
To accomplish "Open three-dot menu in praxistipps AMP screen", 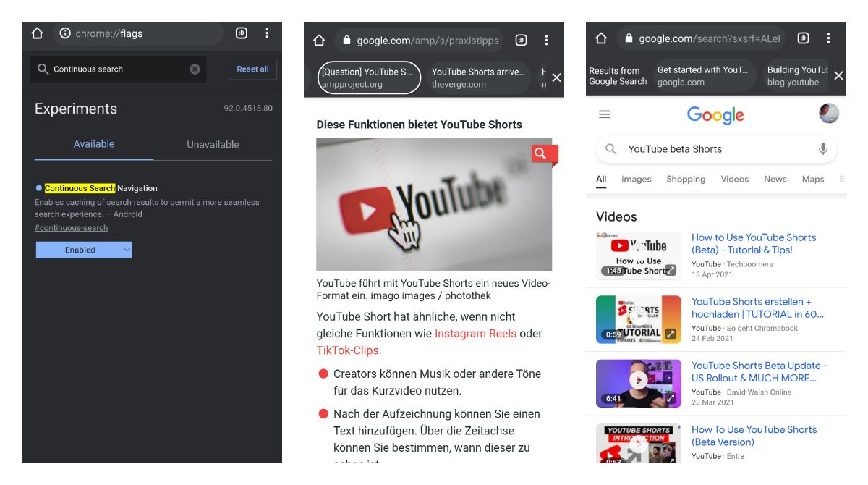I will 546,41.
